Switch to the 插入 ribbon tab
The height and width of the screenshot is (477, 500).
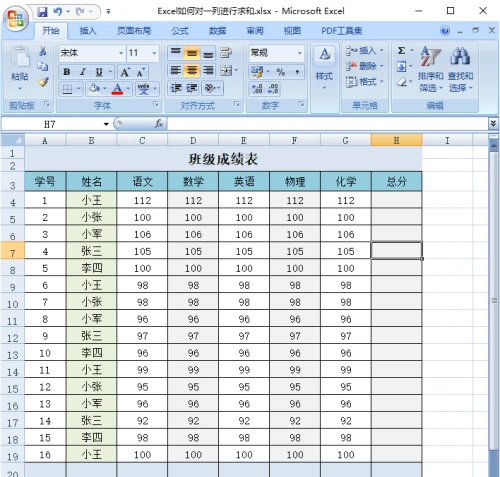pos(88,31)
